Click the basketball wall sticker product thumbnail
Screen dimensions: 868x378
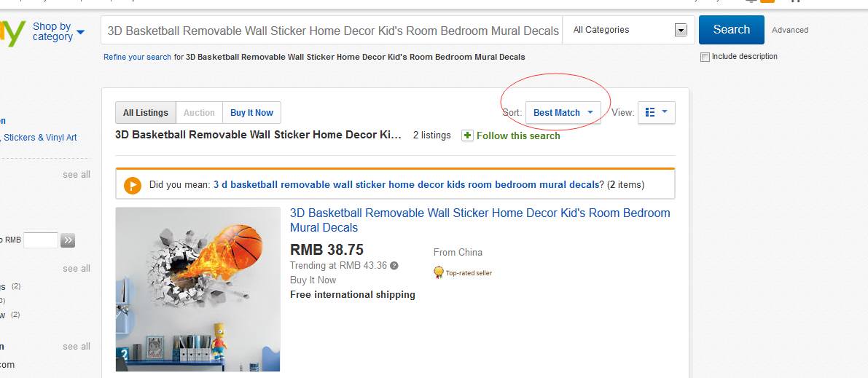pos(198,289)
